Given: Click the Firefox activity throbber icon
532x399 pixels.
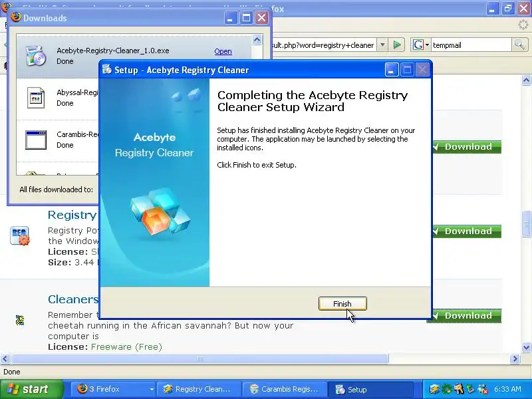Looking at the screenshot, I should (x=523, y=25).
